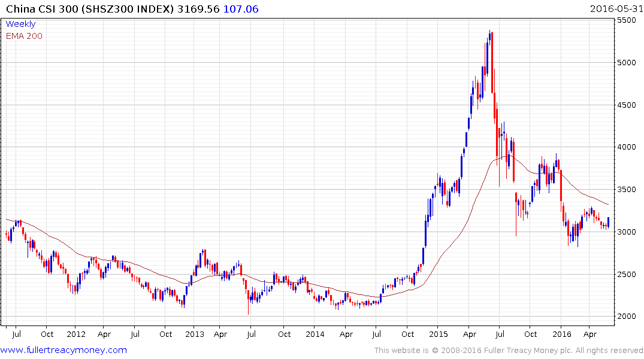Select the 3500 price axis label
The image size is (644, 359).
pos(627,190)
